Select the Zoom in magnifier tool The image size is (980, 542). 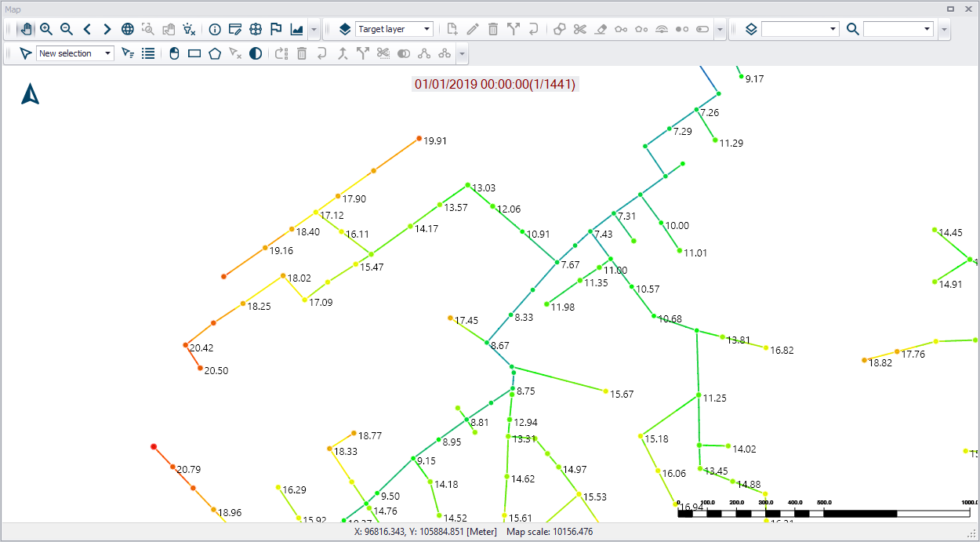coord(46,29)
